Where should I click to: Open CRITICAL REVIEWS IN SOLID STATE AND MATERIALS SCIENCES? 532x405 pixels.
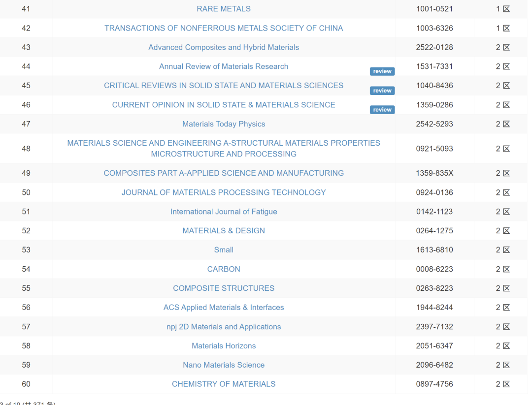point(224,86)
